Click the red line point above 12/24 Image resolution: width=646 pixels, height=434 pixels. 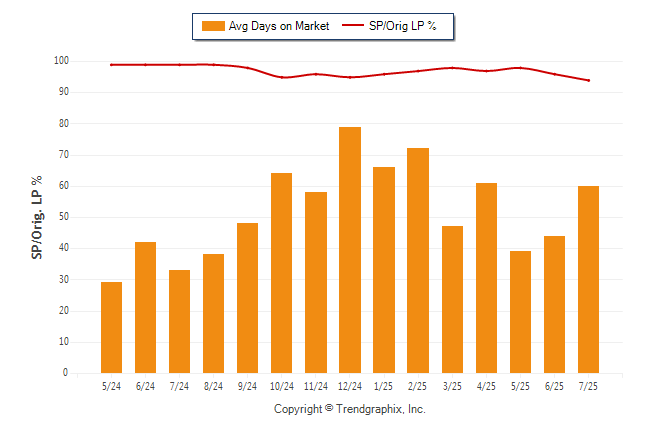(350, 77)
